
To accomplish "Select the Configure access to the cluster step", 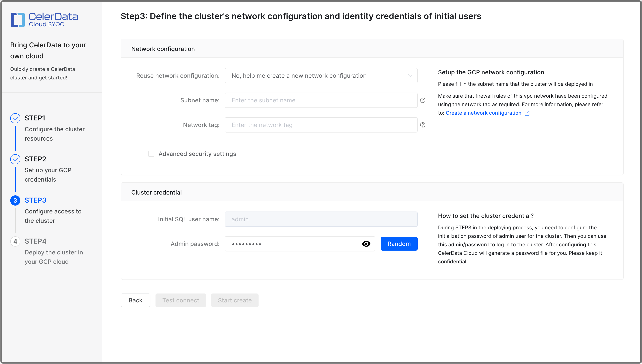I will coord(53,216).
